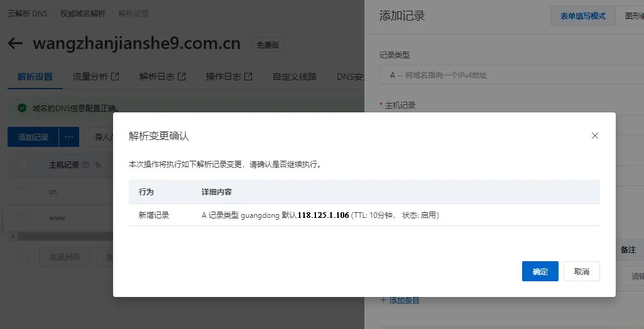Close the 解析变更确认 dialog with X
Screen dimensions: 644x329
595,136
